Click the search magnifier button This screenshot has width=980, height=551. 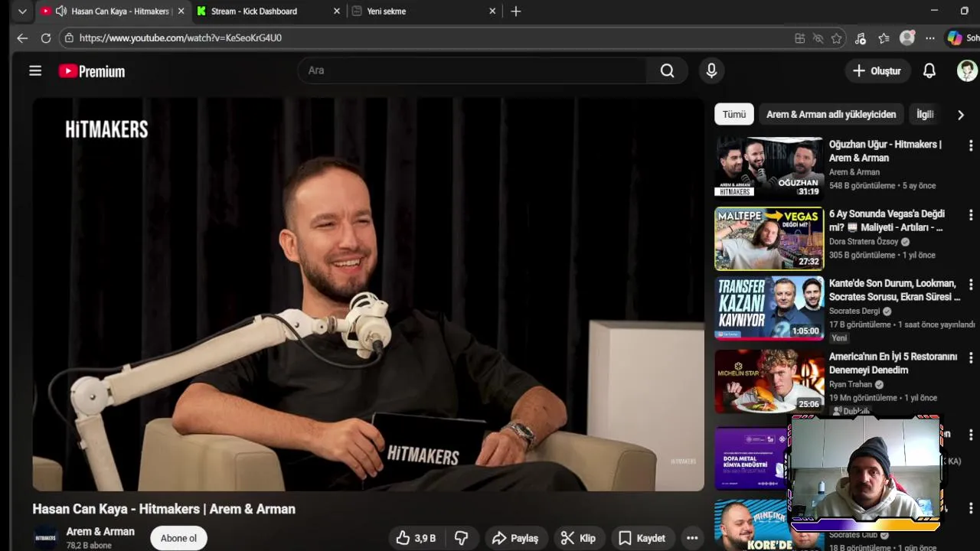point(668,70)
